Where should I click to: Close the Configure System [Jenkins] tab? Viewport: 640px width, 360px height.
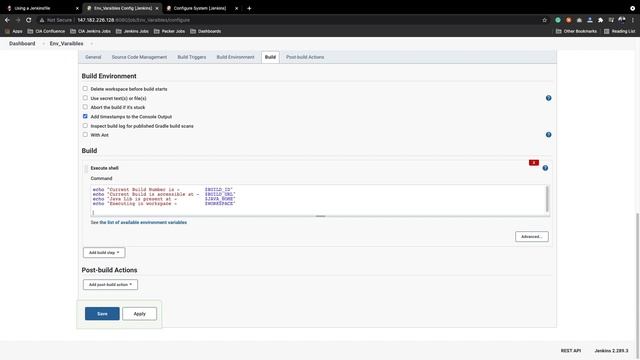point(236,8)
